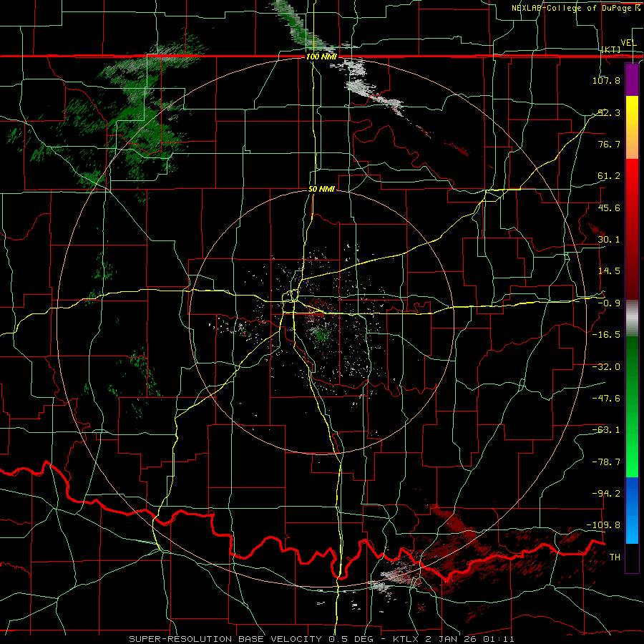Pick the yellow-orange color bar segment
Viewport: 644px width, 644px height.
(x=632, y=127)
